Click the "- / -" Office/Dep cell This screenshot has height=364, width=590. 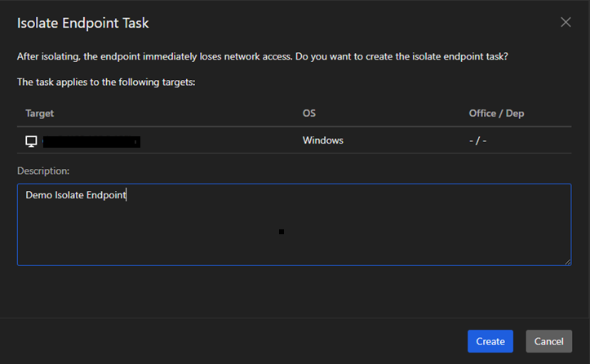pos(478,140)
